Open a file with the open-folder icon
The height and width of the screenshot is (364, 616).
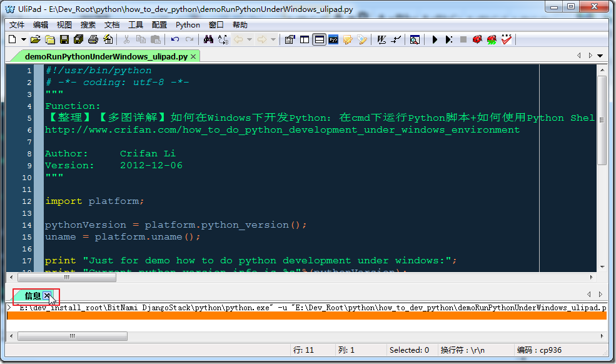pyautogui.click(x=36, y=39)
